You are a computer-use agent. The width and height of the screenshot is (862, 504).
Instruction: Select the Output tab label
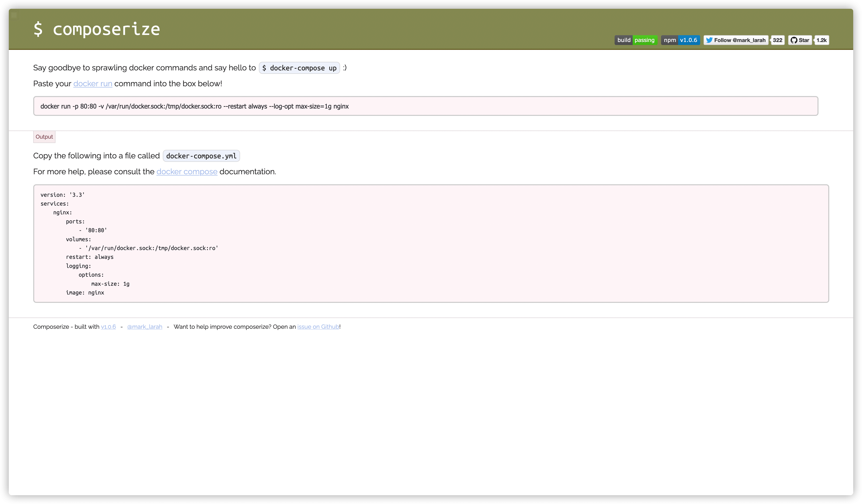point(44,137)
